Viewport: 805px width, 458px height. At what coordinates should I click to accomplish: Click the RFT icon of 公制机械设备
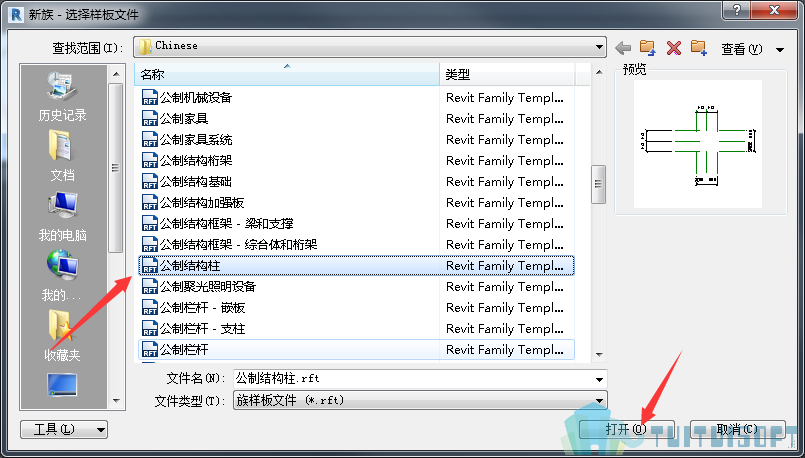click(x=149, y=98)
